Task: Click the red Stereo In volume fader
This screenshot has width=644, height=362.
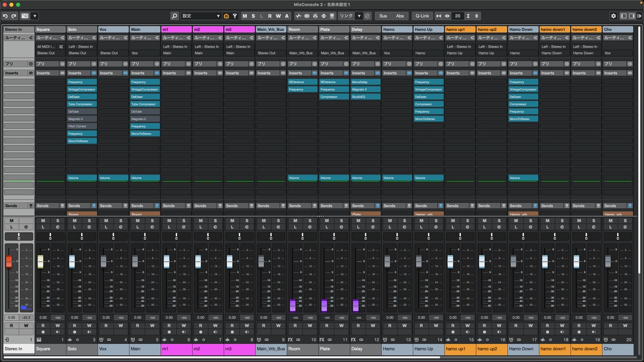Action: point(9,261)
